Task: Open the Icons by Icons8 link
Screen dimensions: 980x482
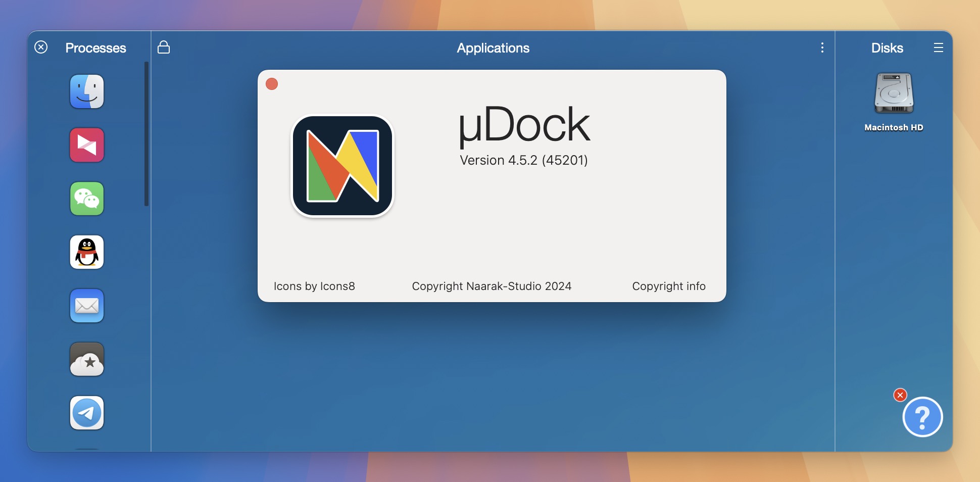Action: [314, 286]
